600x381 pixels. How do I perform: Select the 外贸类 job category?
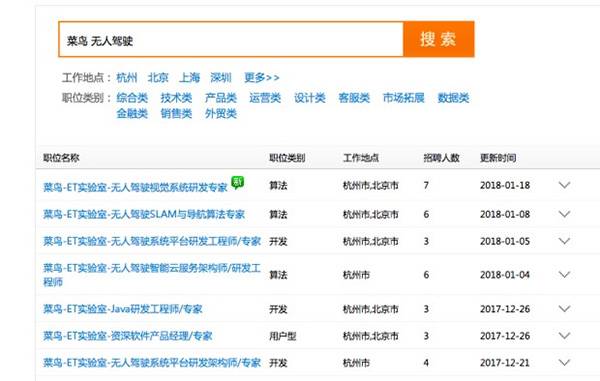click(x=220, y=114)
